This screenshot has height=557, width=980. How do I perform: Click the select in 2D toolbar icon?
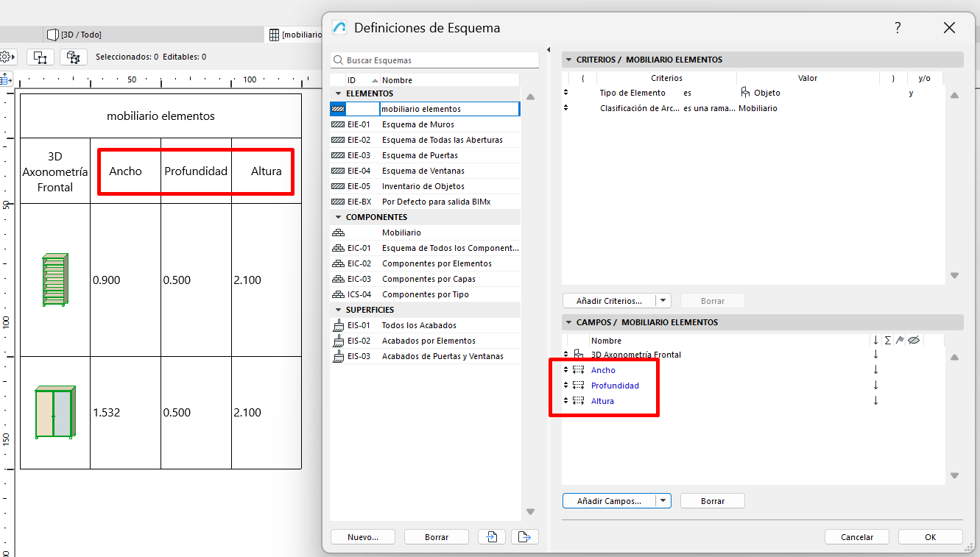coord(40,57)
